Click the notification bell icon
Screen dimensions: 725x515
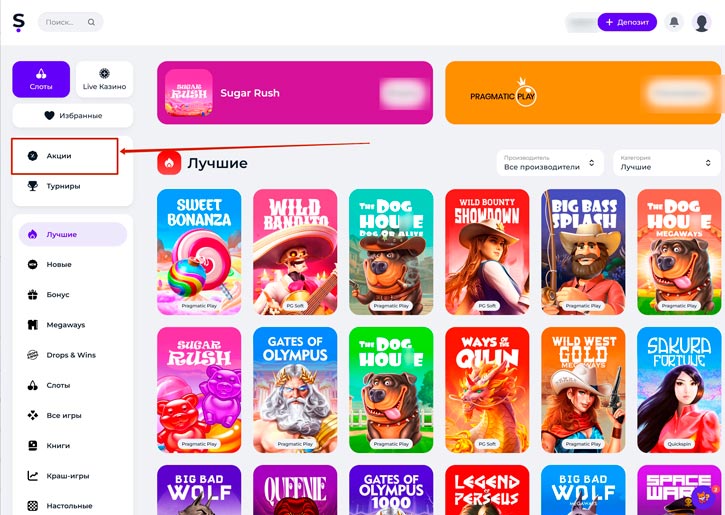[674, 22]
